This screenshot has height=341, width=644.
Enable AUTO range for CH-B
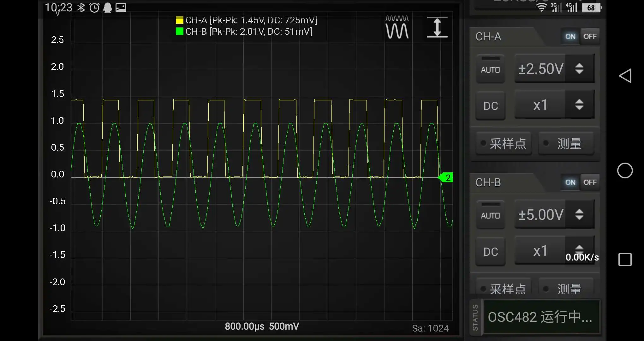click(x=491, y=215)
